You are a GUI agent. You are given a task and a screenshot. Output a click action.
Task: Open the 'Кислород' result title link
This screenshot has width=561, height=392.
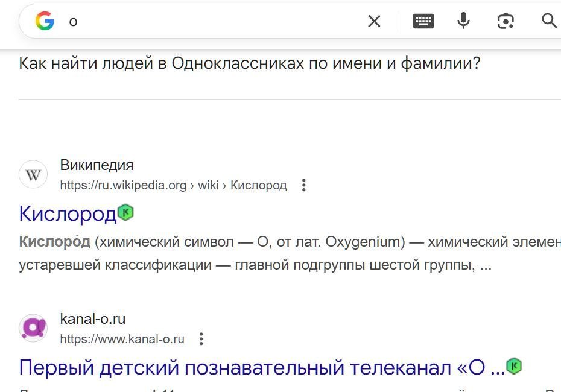click(68, 214)
